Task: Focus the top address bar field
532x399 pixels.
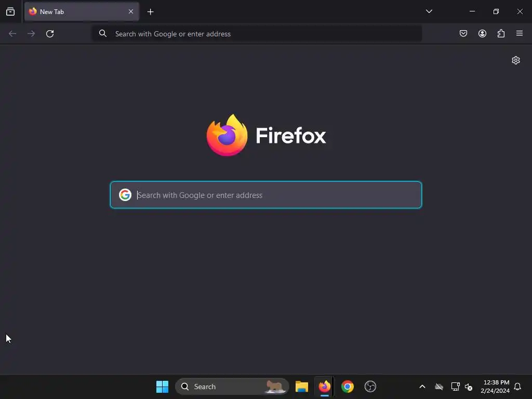Action: 257,34
